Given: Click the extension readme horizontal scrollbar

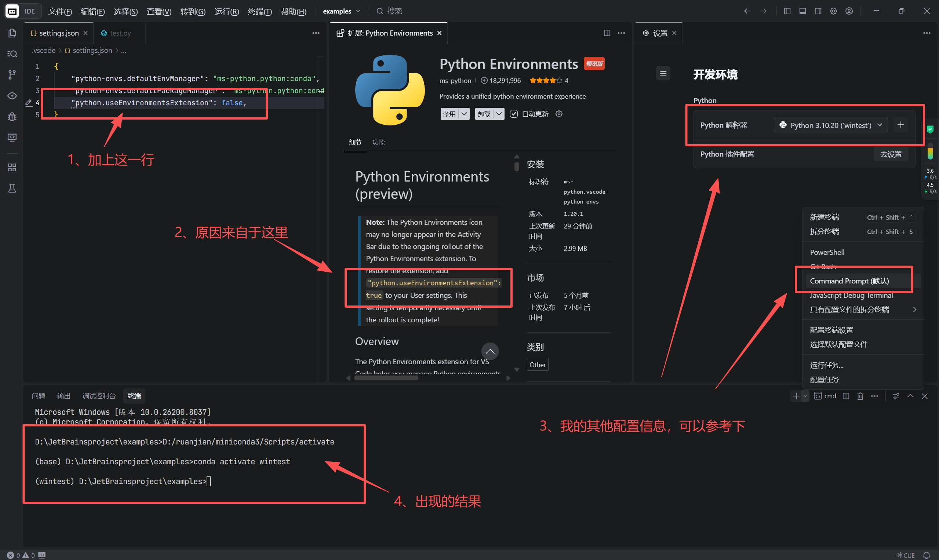Looking at the screenshot, I should pos(386,378).
